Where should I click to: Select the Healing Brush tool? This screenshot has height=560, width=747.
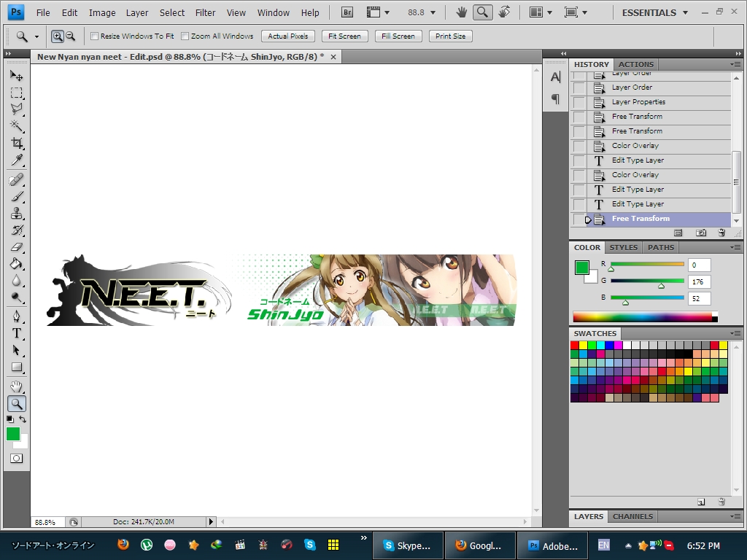[17, 179]
